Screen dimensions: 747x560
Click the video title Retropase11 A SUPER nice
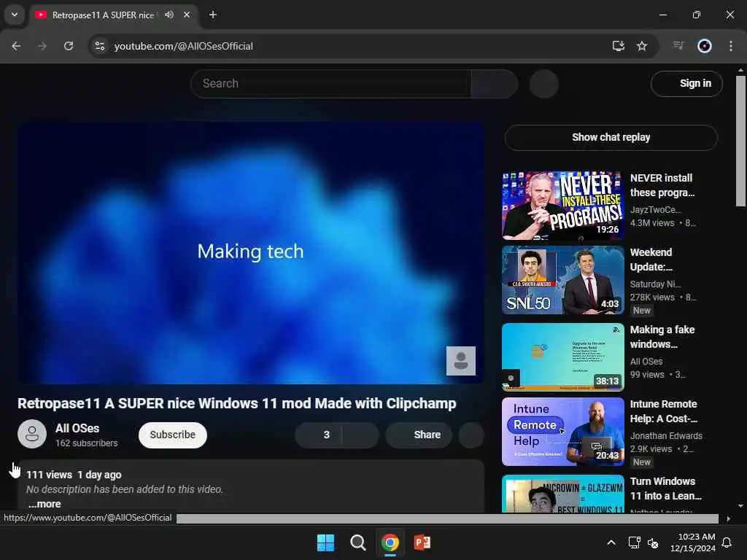click(237, 403)
